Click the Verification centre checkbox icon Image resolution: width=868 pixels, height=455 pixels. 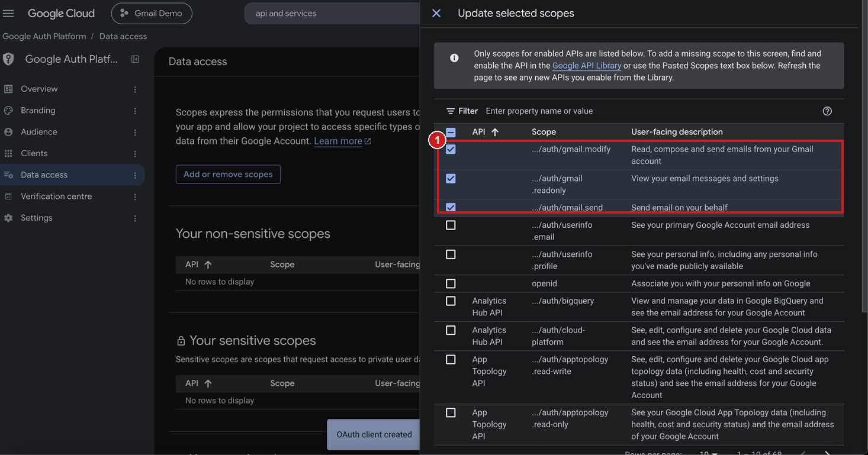(8, 196)
